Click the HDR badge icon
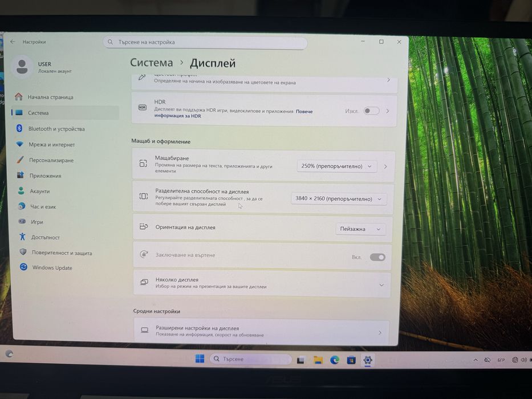Image resolution: width=532 pixels, height=399 pixels. click(143, 107)
